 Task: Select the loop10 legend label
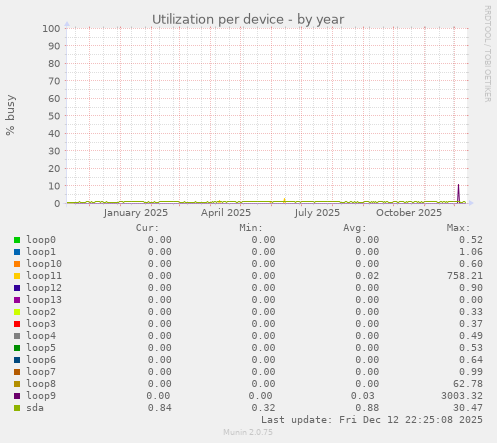click(x=44, y=264)
